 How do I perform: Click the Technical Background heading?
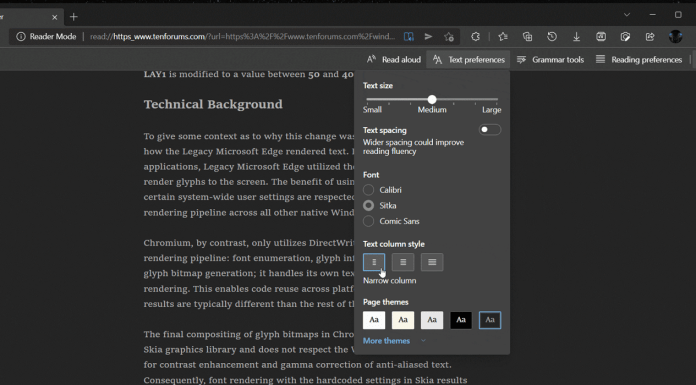coord(213,104)
